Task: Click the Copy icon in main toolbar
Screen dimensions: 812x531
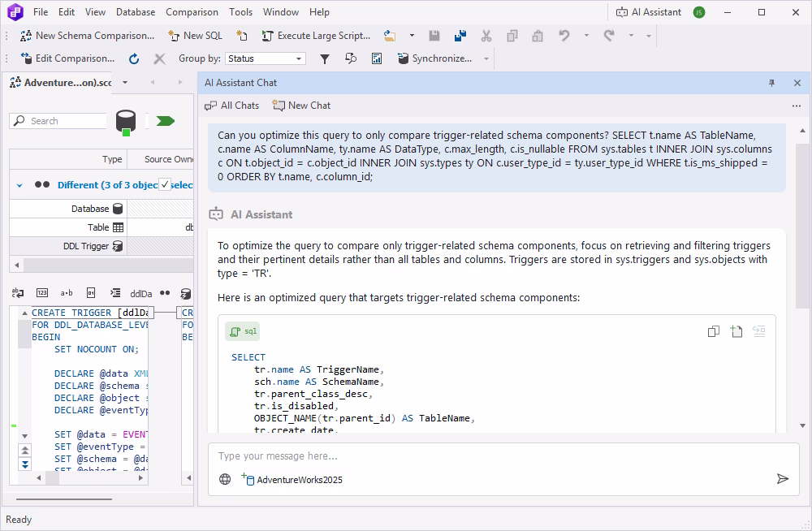Action: [x=512, y=36]
